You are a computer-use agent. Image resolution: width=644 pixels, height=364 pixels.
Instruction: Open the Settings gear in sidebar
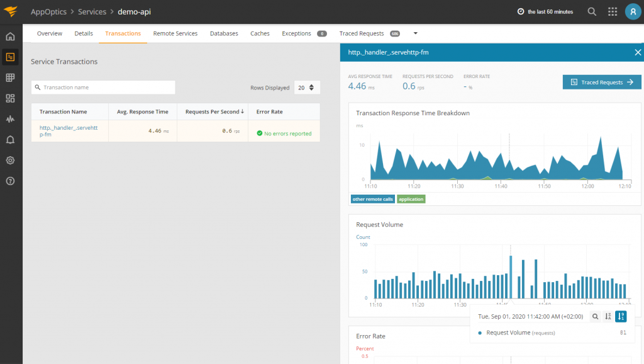pyautogui.click(x=10, y=160)
